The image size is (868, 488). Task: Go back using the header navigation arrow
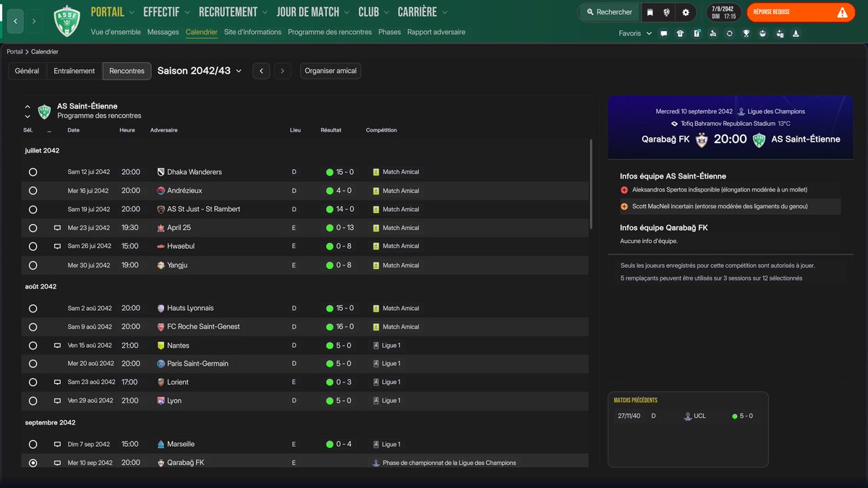(x=16, y=21)
